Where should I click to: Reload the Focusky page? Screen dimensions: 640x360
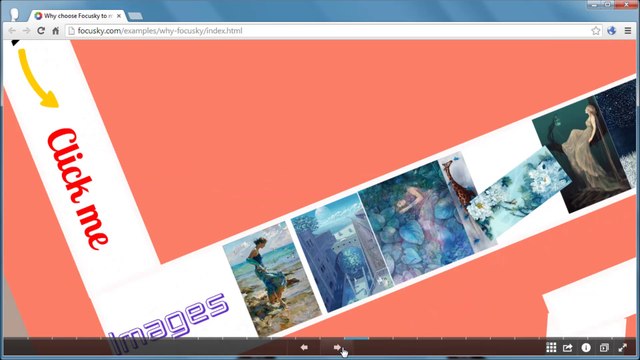click(41, 31)
